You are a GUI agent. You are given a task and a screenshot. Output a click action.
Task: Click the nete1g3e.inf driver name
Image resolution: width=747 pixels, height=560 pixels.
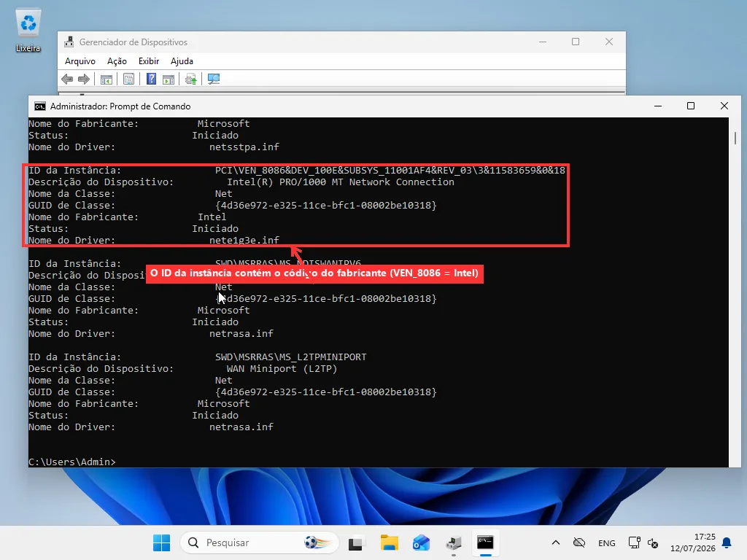click(x=244, y=240)
